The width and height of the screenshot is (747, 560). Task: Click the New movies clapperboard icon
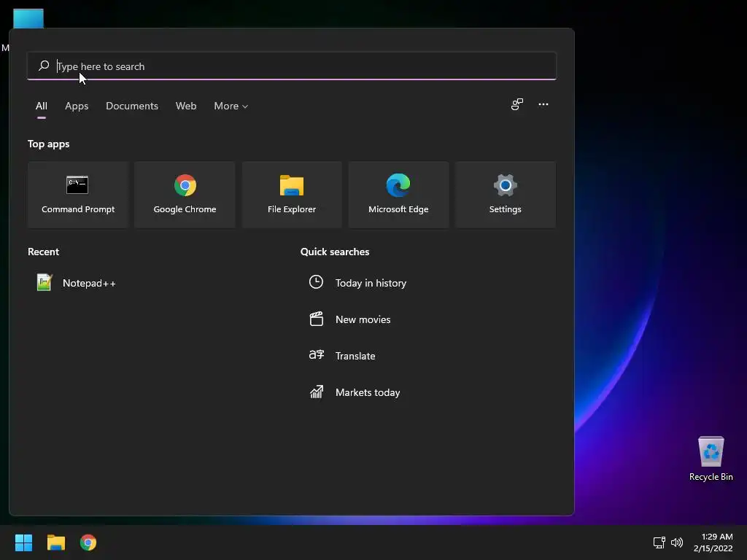[317, 319]
